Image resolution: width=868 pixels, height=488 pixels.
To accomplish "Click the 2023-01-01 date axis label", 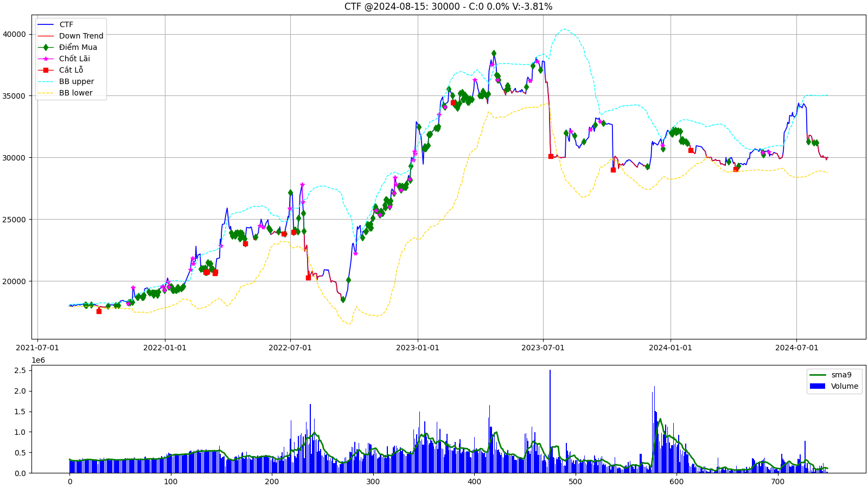I will click(418, 348).
